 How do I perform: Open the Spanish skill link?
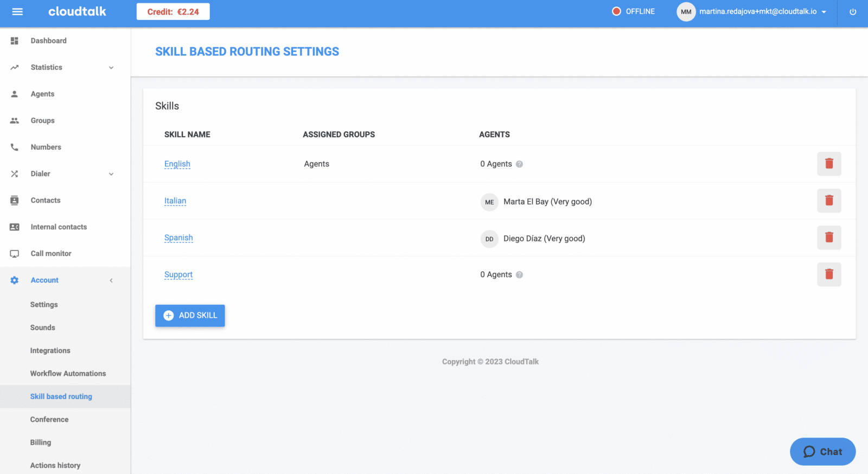178,238
